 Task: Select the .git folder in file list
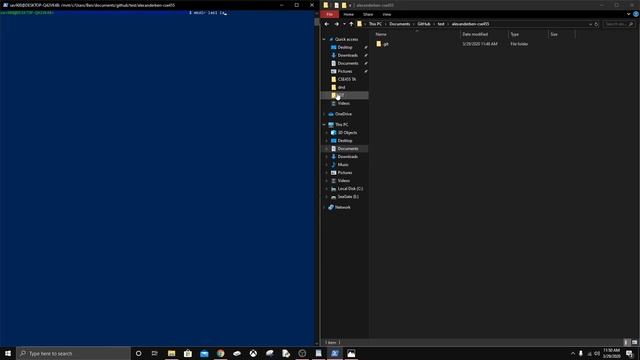click(382, 44)
